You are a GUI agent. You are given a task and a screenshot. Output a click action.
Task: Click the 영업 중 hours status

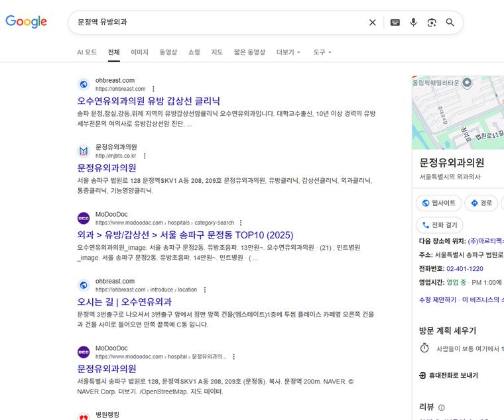(x=456, y=282)
